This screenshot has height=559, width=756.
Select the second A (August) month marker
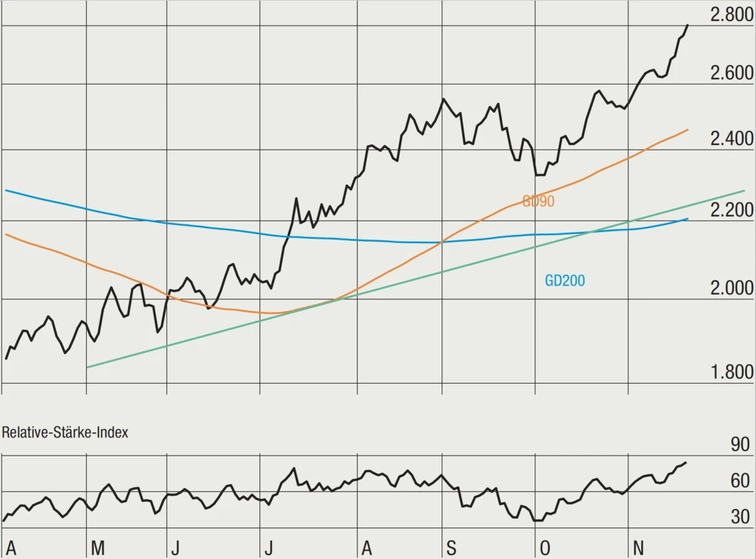pos(366,548)
